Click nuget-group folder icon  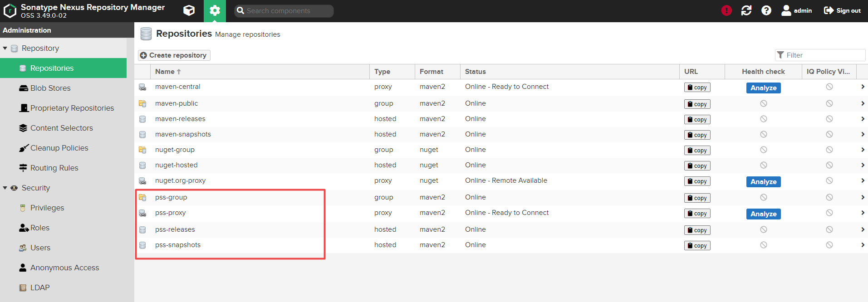(142, 150)
